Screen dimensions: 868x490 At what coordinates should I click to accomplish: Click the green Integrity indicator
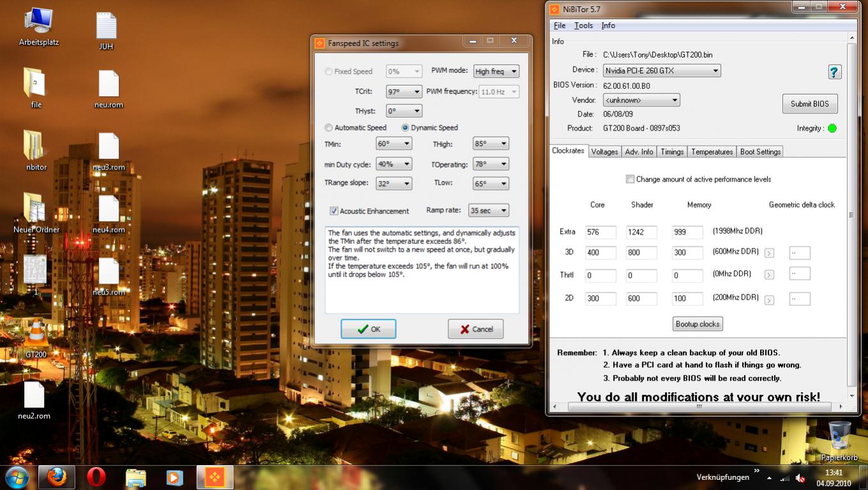[x=832, y=128]
